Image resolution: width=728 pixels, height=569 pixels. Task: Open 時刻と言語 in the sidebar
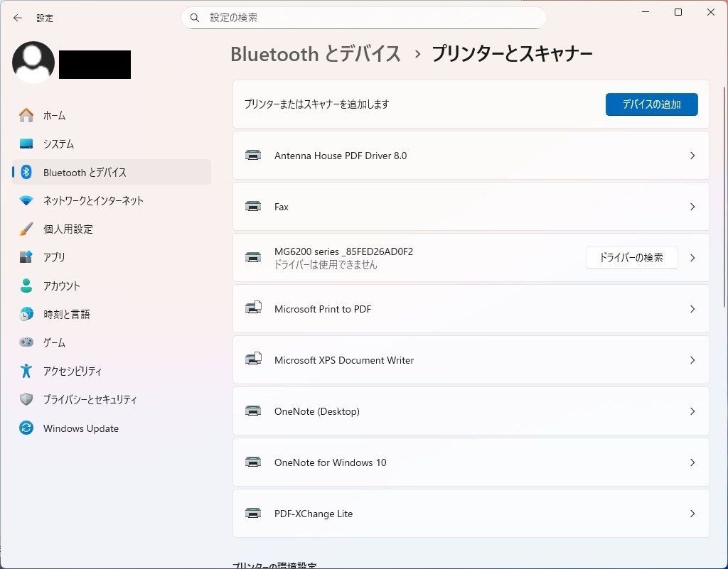click(112, 314)
